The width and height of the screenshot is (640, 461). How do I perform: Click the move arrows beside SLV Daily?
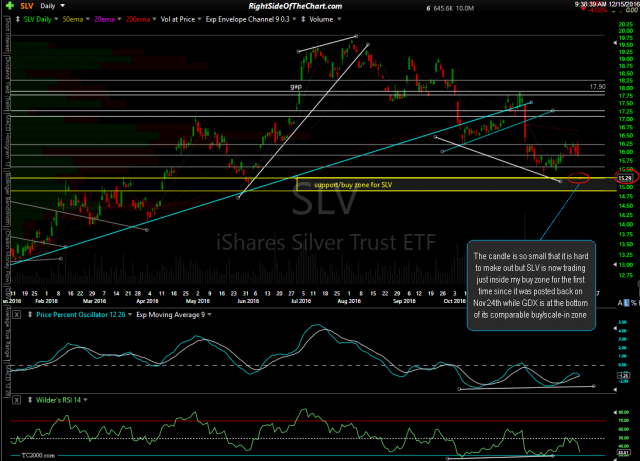pos(18,19)
